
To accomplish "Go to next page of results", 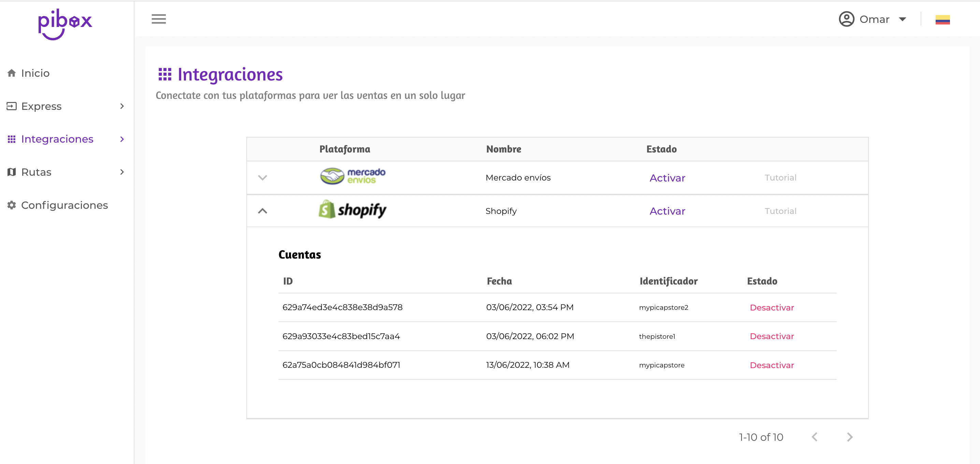I will click(850, 437).
